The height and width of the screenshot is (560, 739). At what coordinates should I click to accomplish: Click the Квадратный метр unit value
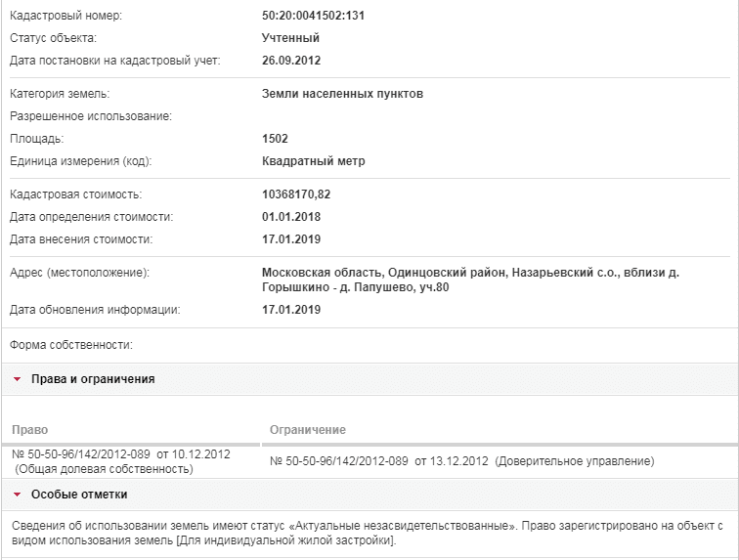click(x=314, y=161)
